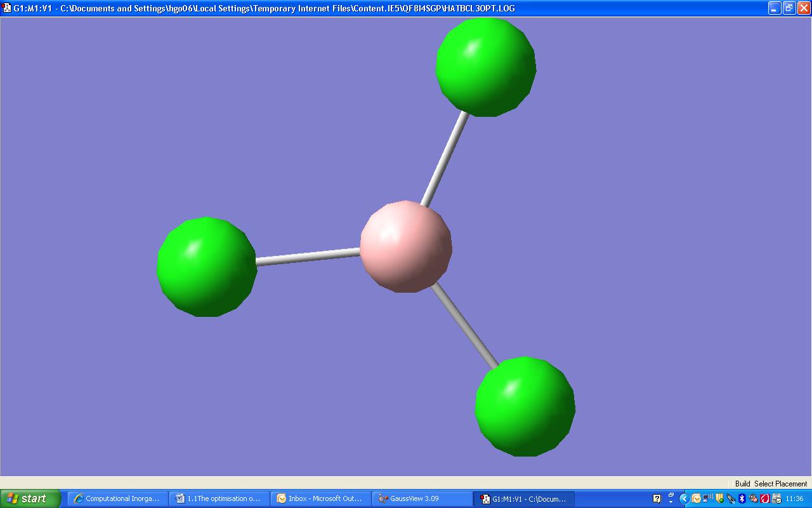Click the bond to the bottom-right chlorine
Image resolution: width=812 pixels, height=508 pixels.
pos(465,326)
